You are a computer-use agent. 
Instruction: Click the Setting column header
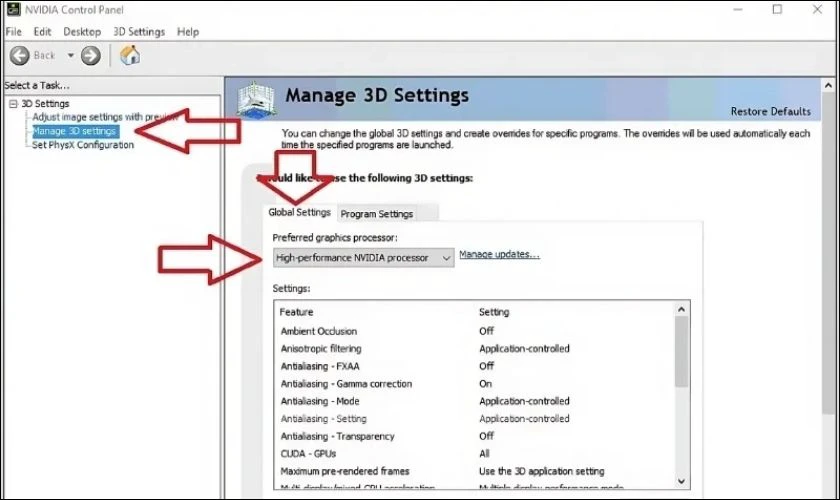point(494,312)
